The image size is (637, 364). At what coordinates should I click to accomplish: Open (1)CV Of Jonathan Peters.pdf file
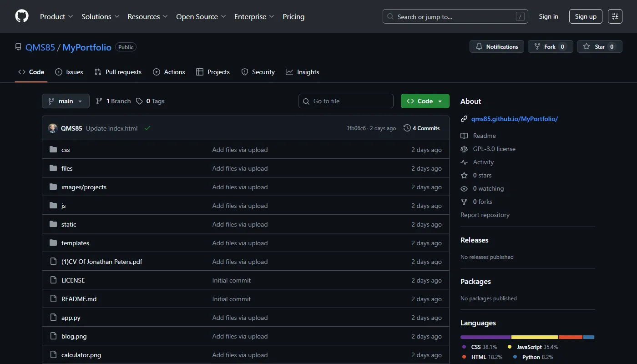[101, 262]
